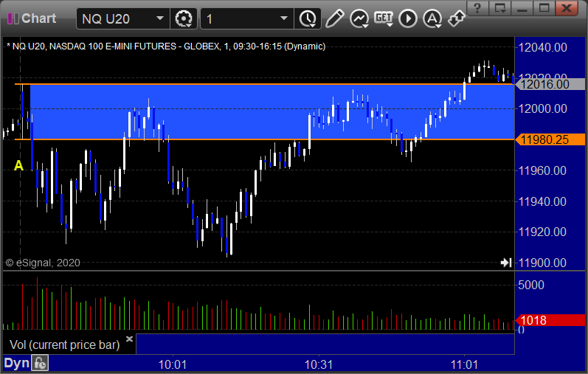
Task: Click the Chart window title icon
Action: pos(13,18)
